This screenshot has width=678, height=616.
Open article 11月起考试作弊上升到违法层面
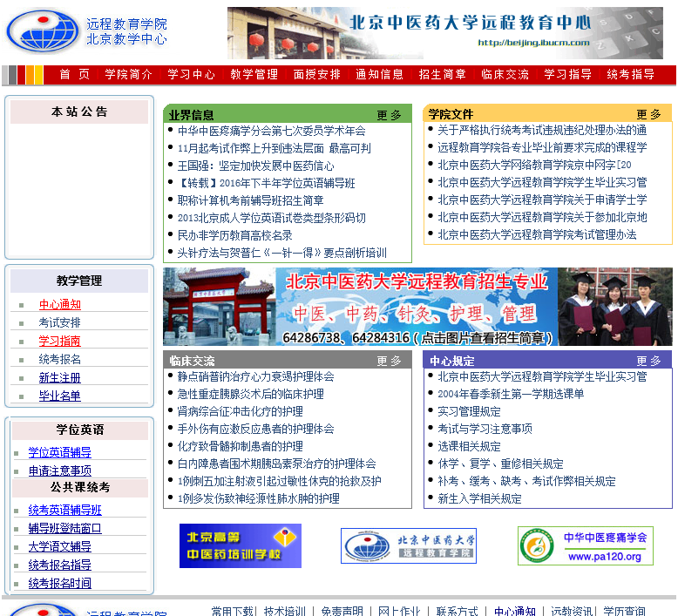(x=275, y=148)
